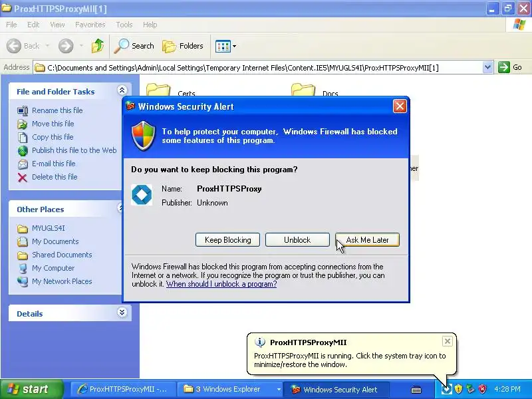Click the ProxHTTPSProxy name text
Image resolution: width=532 pixels, height=399 pixels.
[229, 189]
